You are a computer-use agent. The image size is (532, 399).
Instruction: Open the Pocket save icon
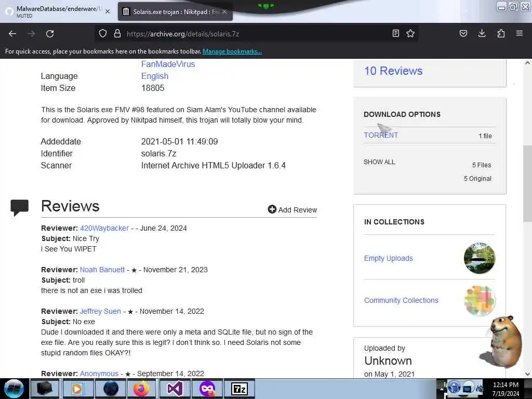(463, 33)
